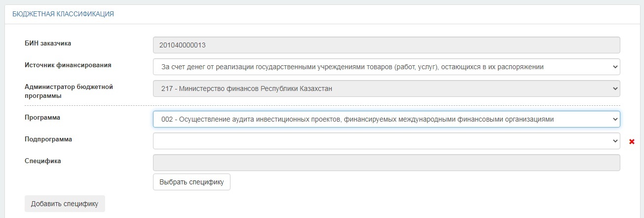Click the 'БИН заказчика' label
Screen dimensions: 644x218
coord(48,43)
